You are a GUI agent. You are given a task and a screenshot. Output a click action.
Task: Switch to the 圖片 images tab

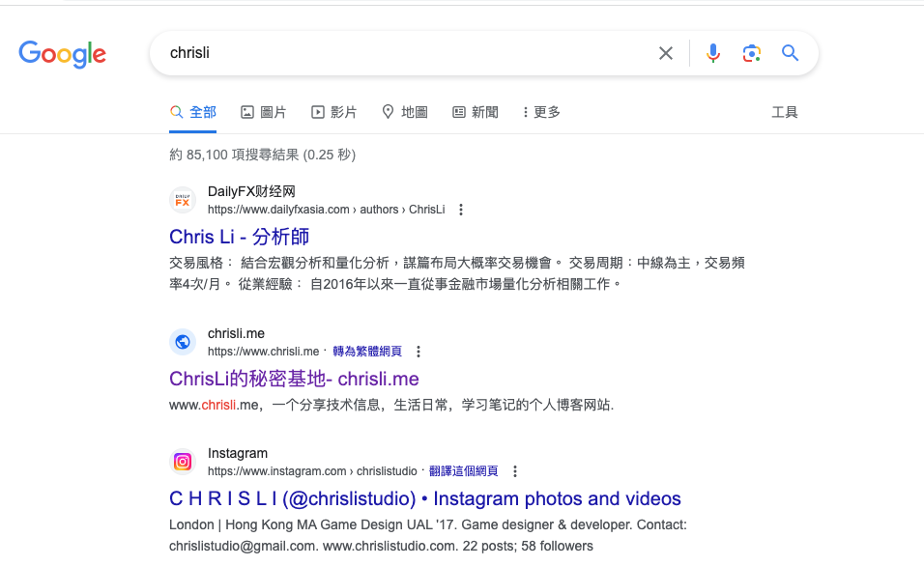(x=263, y=112)
